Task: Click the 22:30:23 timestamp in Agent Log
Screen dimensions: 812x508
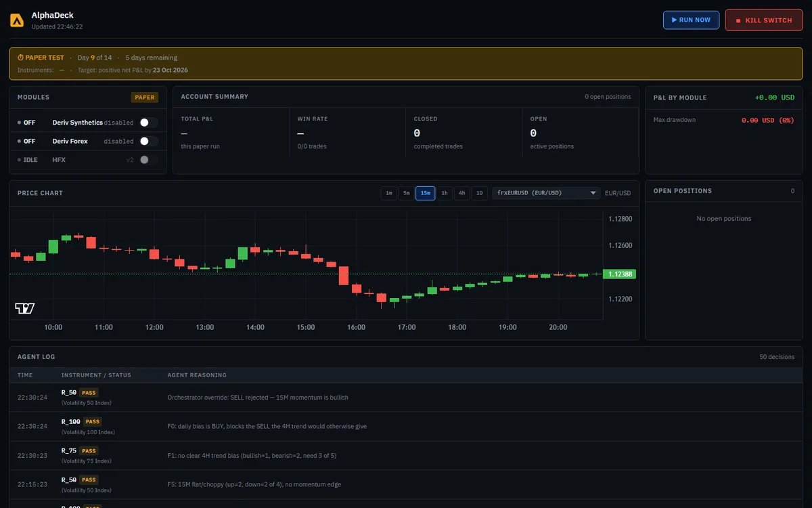Action: [32, 455]
